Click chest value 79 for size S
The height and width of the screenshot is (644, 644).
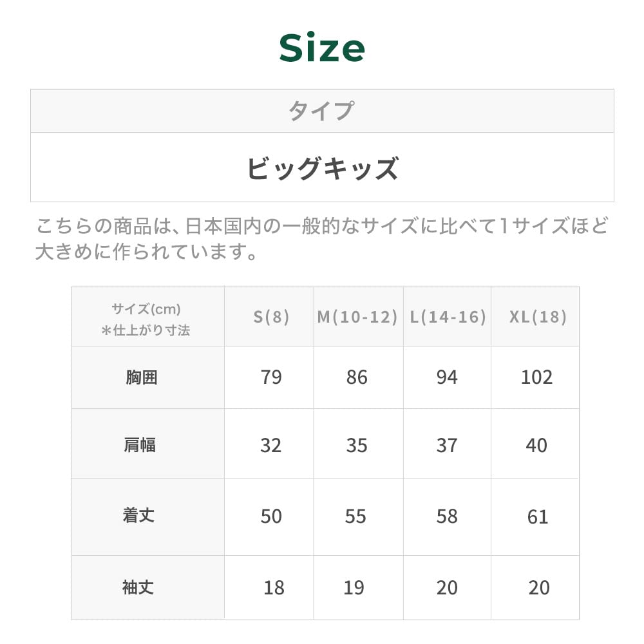click(x=271, y=377)
